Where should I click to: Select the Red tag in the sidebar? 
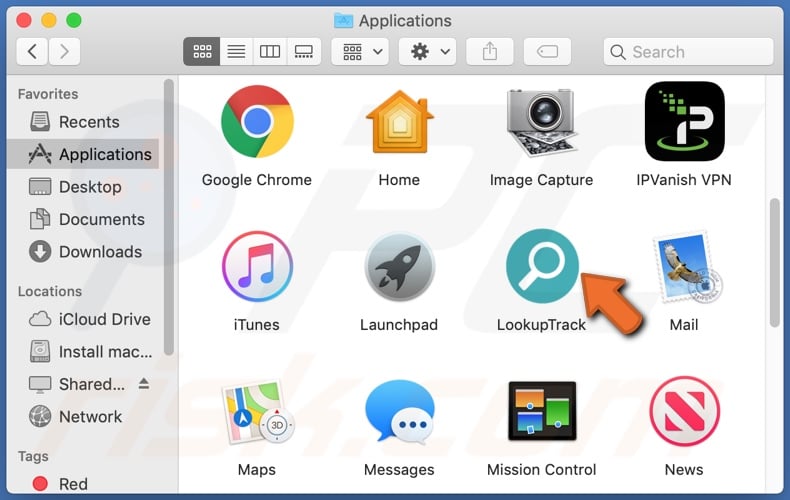click(x=83, y=484)
